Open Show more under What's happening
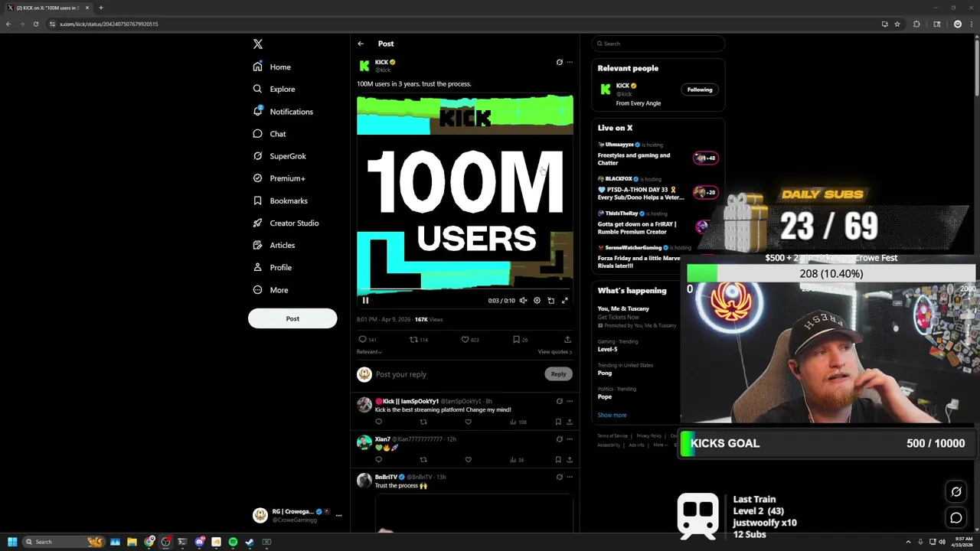This screenshot has width=980, height=551. [x=612, y=415]
